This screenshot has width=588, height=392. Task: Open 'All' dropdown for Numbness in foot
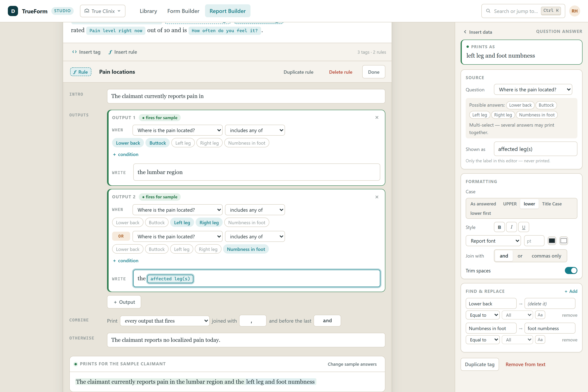point(517,339)
